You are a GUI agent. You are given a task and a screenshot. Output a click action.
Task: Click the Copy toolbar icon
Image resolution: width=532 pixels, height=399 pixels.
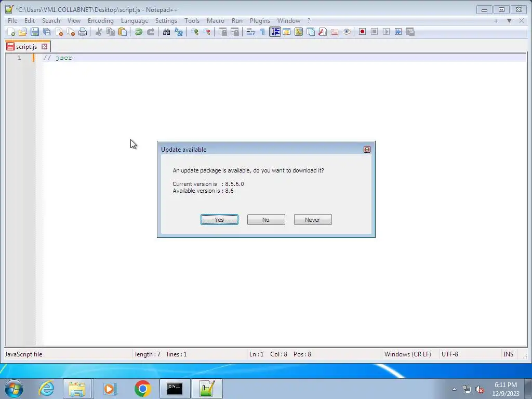tap(111, 32)
